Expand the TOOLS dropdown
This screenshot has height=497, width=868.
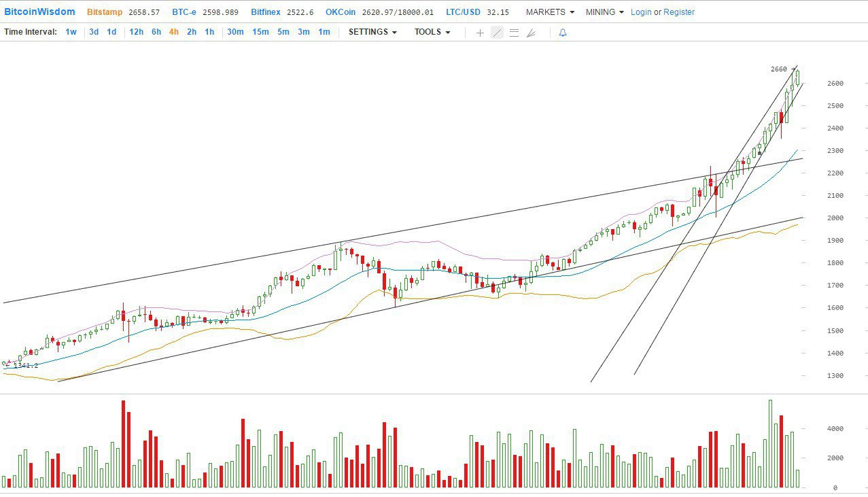(x=432, y=32)
